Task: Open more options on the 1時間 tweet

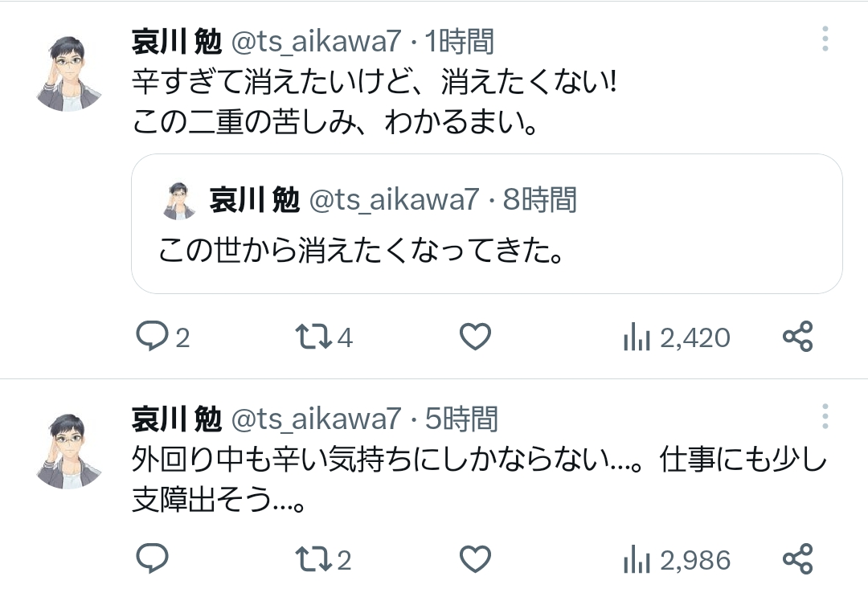Action: point(825,39)
